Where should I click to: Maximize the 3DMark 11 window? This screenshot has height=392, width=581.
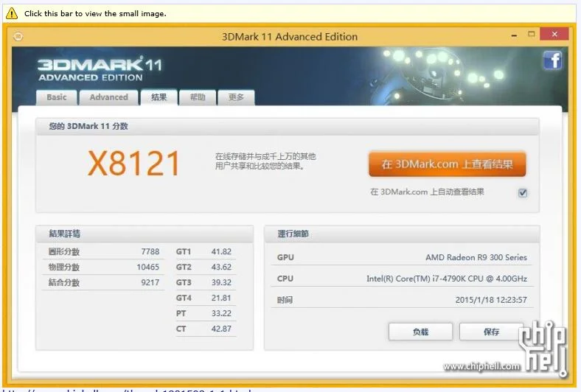click(x=532, y=34)
